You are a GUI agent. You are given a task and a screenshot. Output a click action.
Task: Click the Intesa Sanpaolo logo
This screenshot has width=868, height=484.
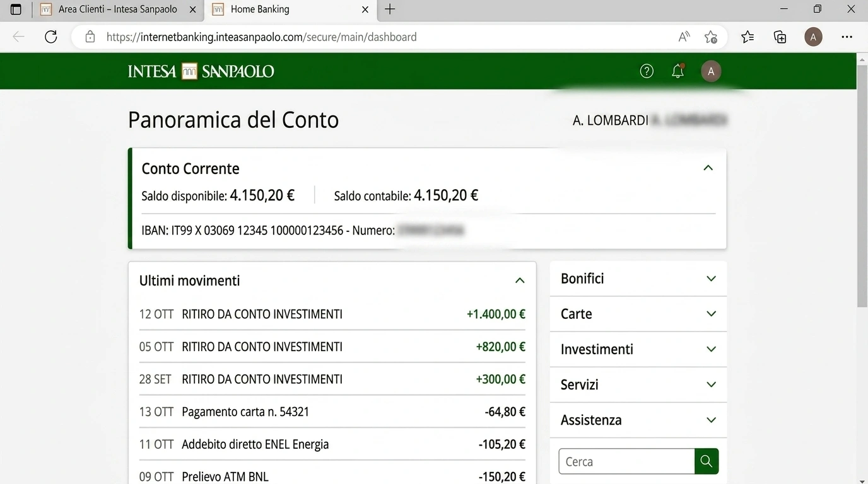coord(201,71)
